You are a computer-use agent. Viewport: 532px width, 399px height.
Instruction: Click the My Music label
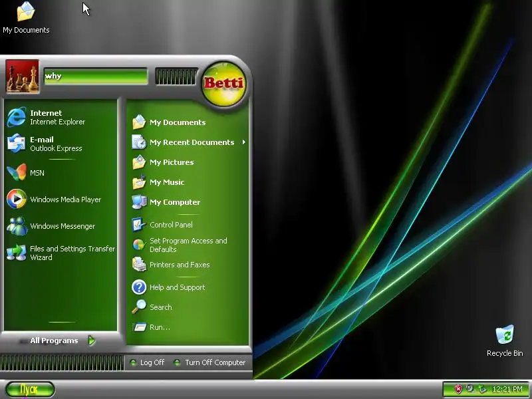[x=167, y=182]
